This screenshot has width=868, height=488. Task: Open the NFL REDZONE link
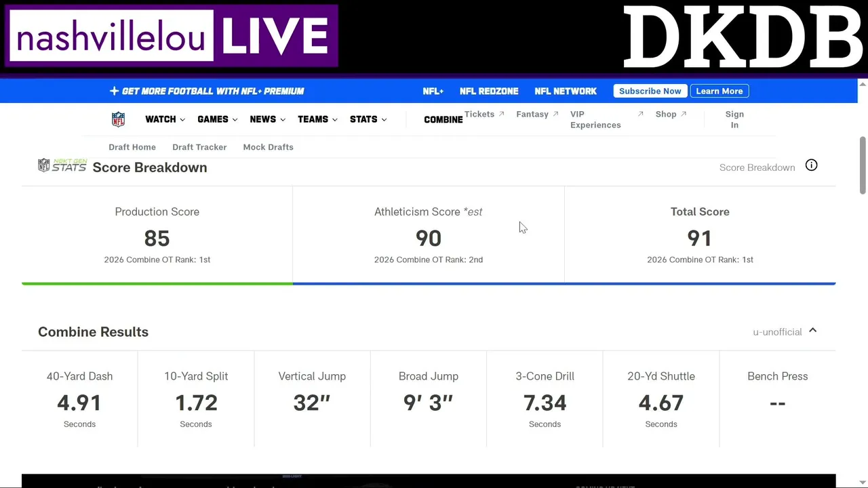[x=489, y=91]
